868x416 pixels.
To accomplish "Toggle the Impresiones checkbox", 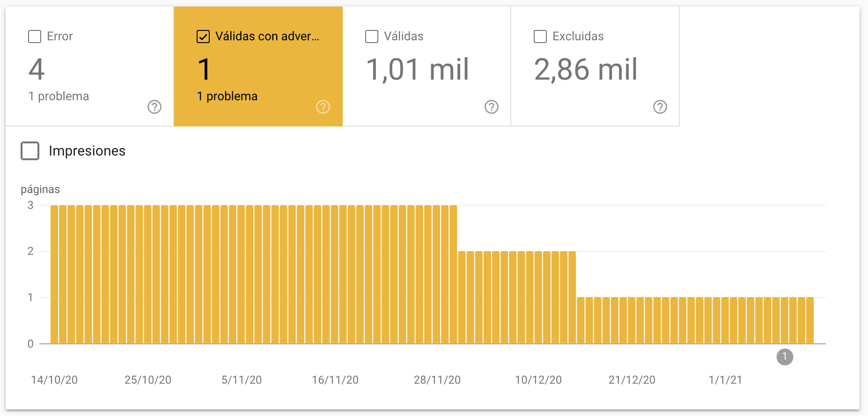I will coord(30,151).
